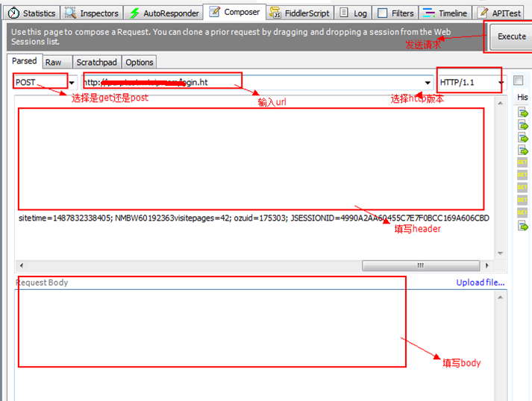This screenshot has height=401, width=532.
Task: Switch to the Raw sub-tab
Action: [53, 62]
